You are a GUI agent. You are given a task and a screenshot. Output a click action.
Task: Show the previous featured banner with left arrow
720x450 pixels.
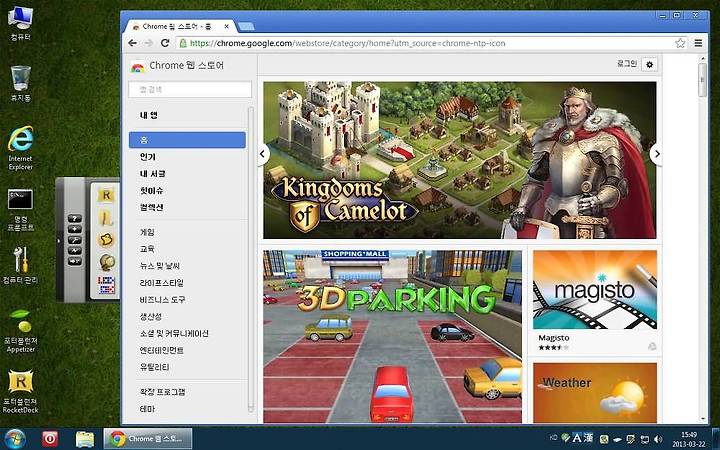click(263, 154)
